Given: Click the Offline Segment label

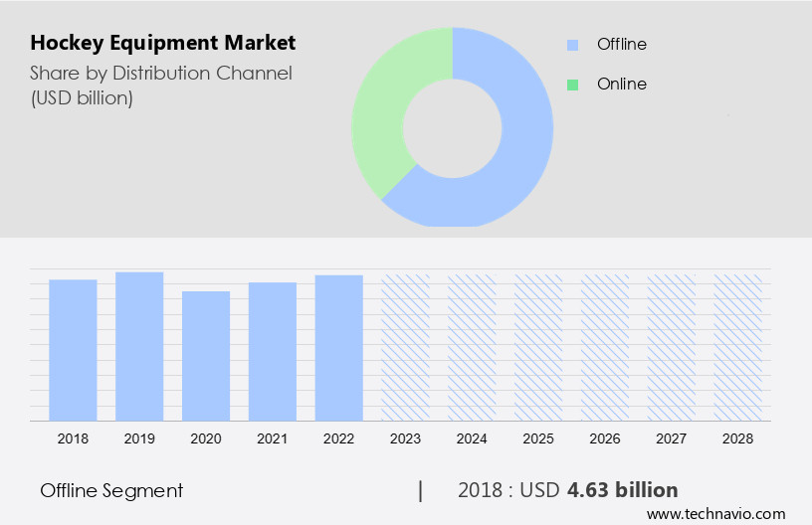Looking at the screenshot, I should coord(111,490).
